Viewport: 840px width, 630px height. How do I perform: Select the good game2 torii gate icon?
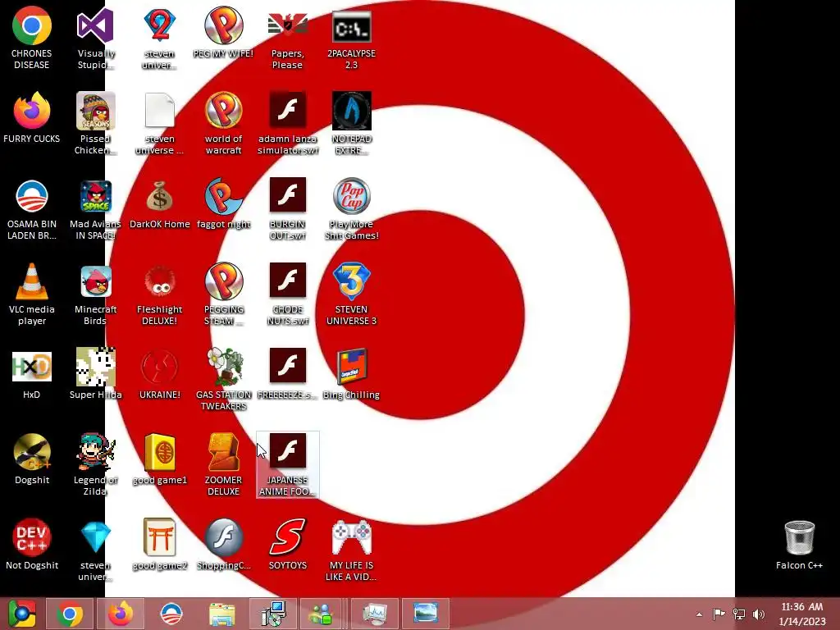coord(160,546)
